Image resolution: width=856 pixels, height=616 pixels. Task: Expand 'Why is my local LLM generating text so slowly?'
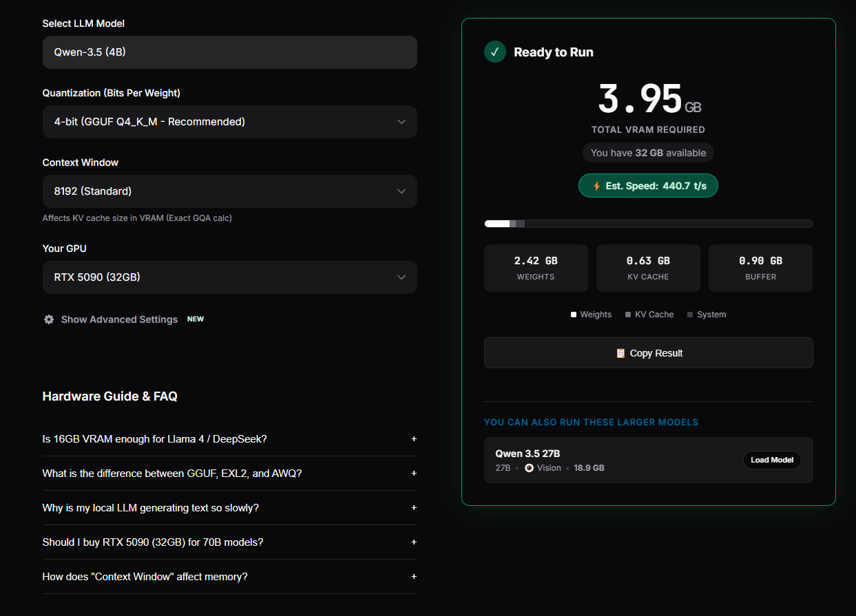230,508
